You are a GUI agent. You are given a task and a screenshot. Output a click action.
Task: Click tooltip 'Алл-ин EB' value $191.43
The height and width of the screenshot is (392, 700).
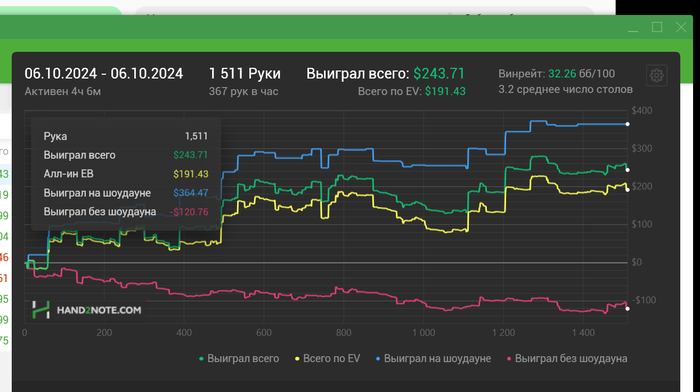[x=191, y=174]
